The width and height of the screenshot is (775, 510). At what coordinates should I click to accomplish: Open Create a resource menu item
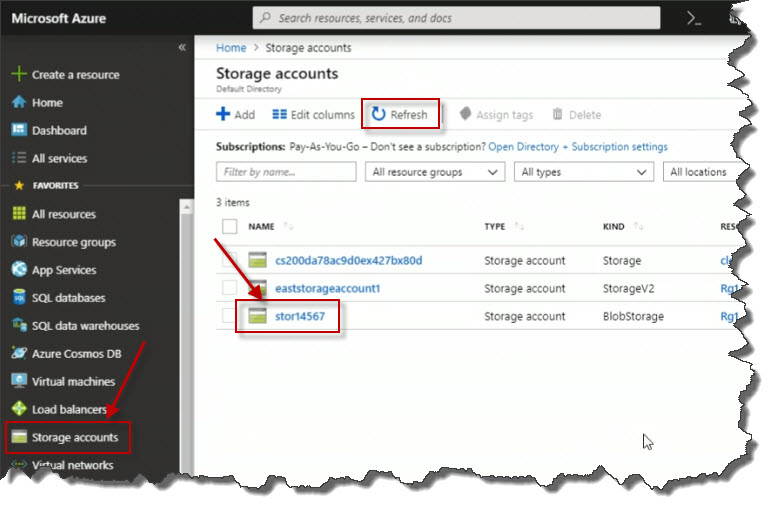[76, 75]
